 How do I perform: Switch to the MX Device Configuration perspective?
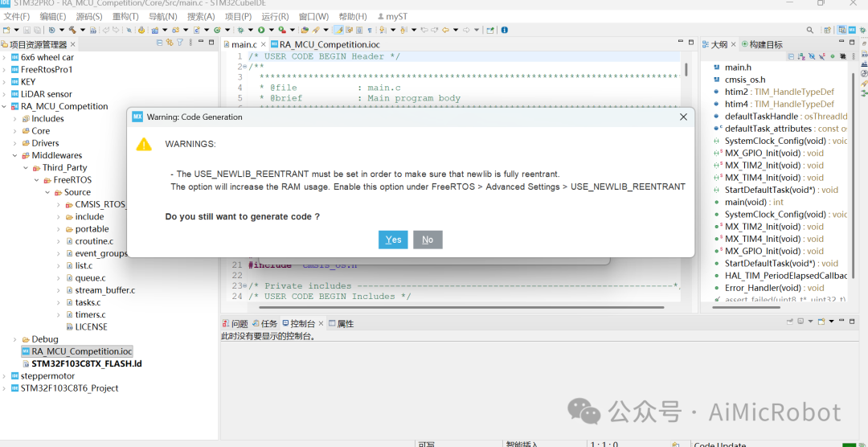coord(852,30)
